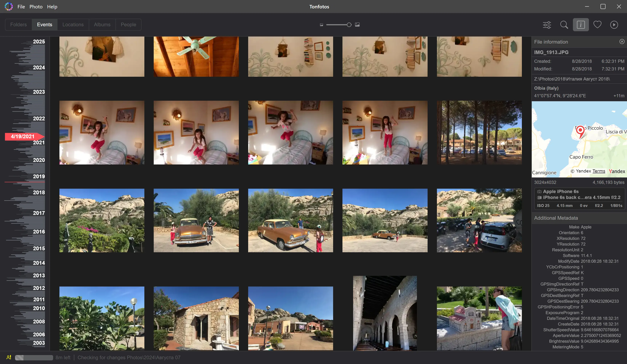Switch to the Locations tab

pos(73,25)
